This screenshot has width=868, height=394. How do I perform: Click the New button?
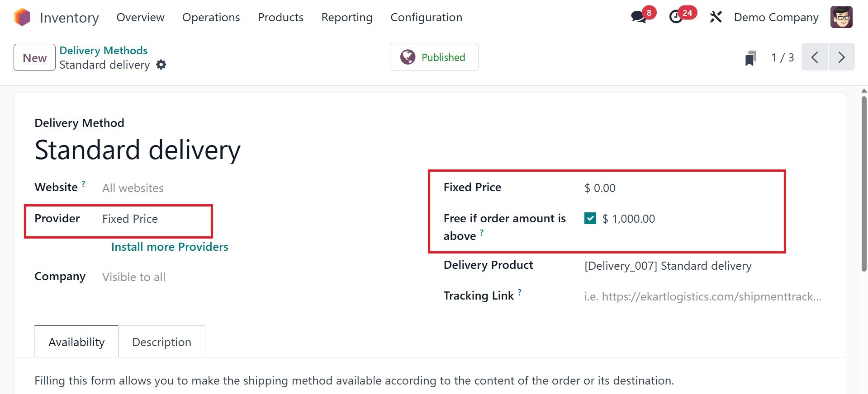(34, 58)
